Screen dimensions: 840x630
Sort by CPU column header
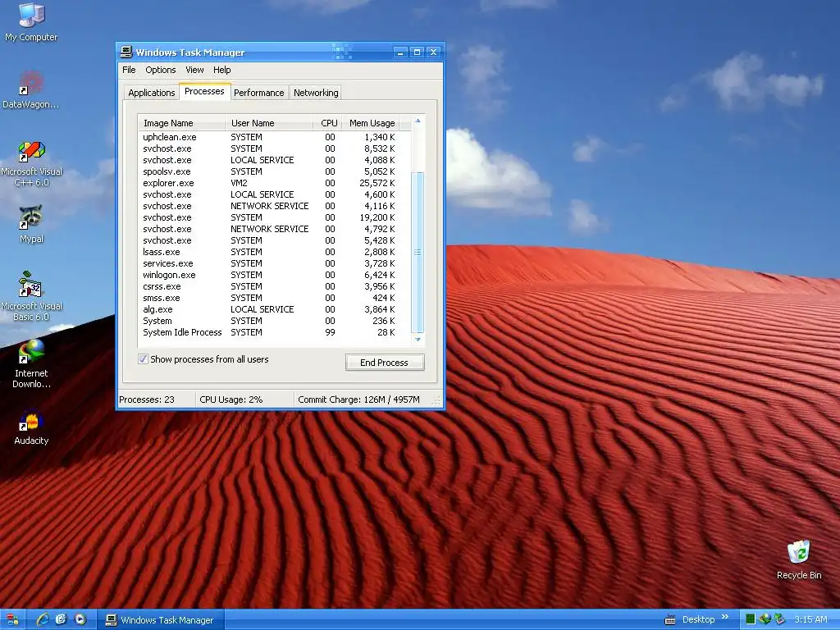tap(328, 123)
